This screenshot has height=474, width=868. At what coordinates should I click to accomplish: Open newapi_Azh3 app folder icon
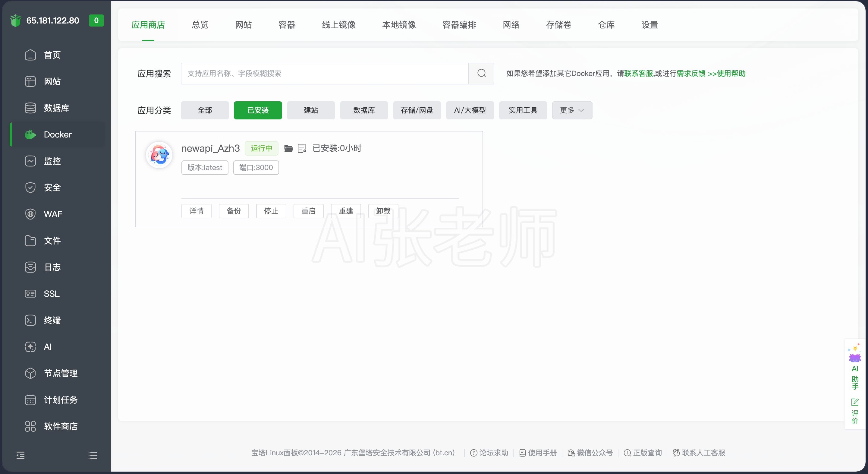tap(288, 148)
